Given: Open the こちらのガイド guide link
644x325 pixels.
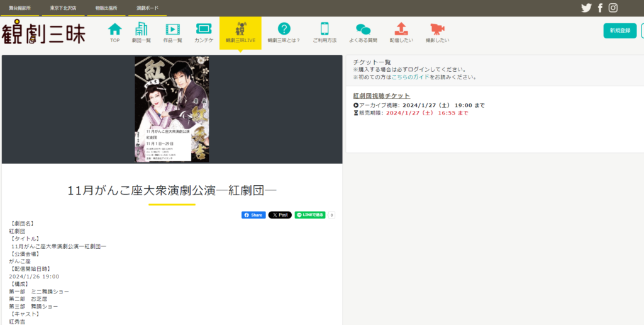Looking at the screenshot, I should [x=410, y=77].
